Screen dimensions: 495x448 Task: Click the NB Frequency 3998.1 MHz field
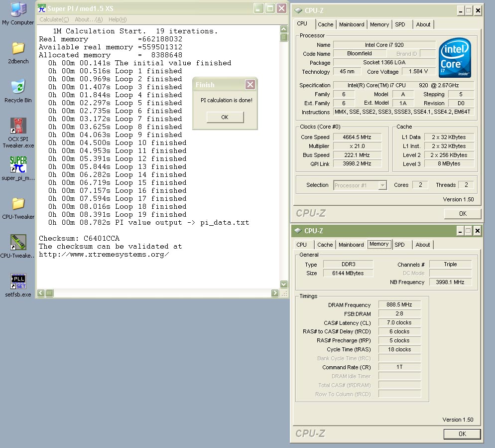450,282
